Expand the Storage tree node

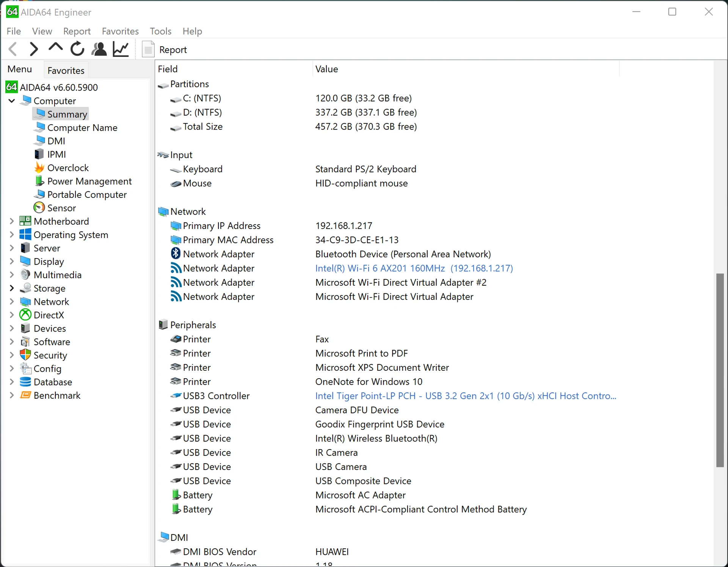pos(12,288)
